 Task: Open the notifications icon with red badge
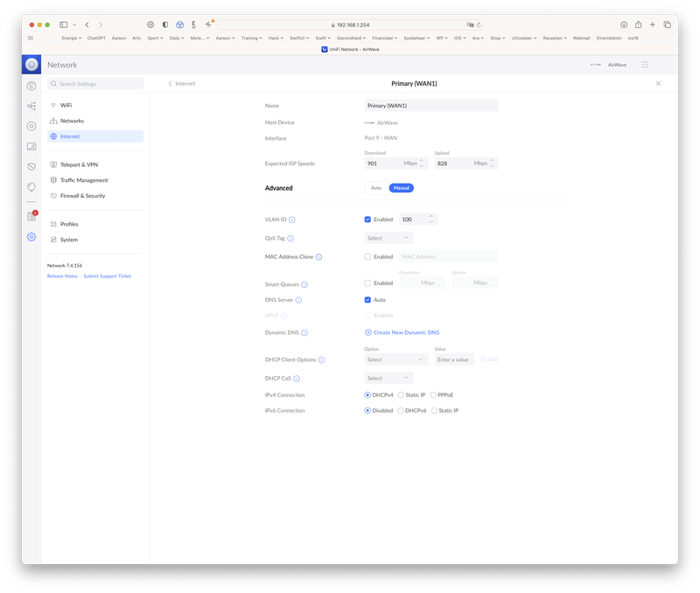point(31,216)
